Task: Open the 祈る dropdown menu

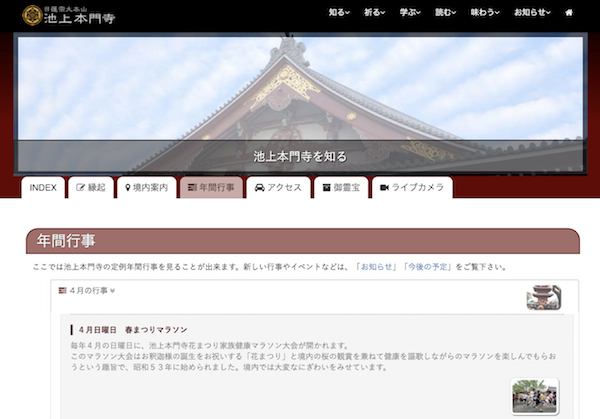Action: point(375,13)
